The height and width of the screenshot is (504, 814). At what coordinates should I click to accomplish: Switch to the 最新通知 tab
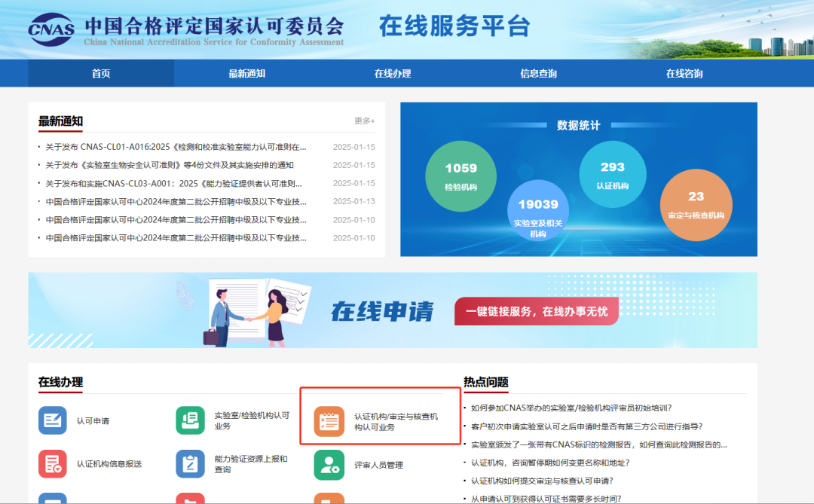point(247,73)
